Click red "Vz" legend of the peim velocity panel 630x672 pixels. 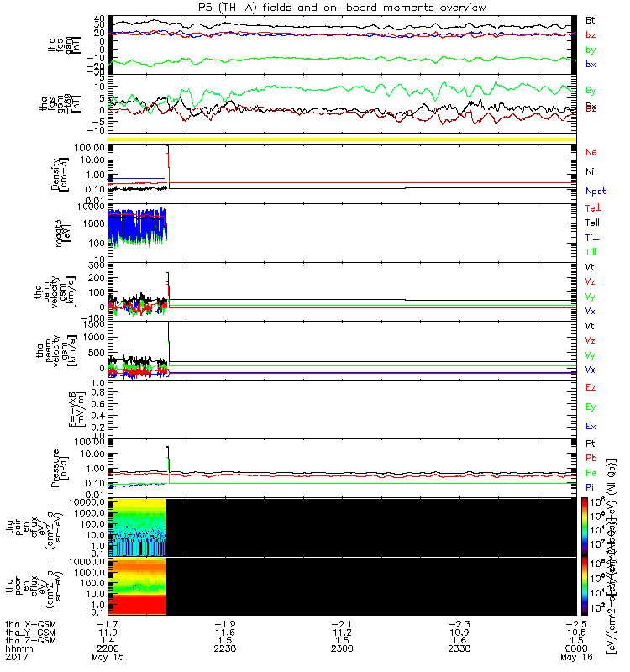[x=591, y=281]
